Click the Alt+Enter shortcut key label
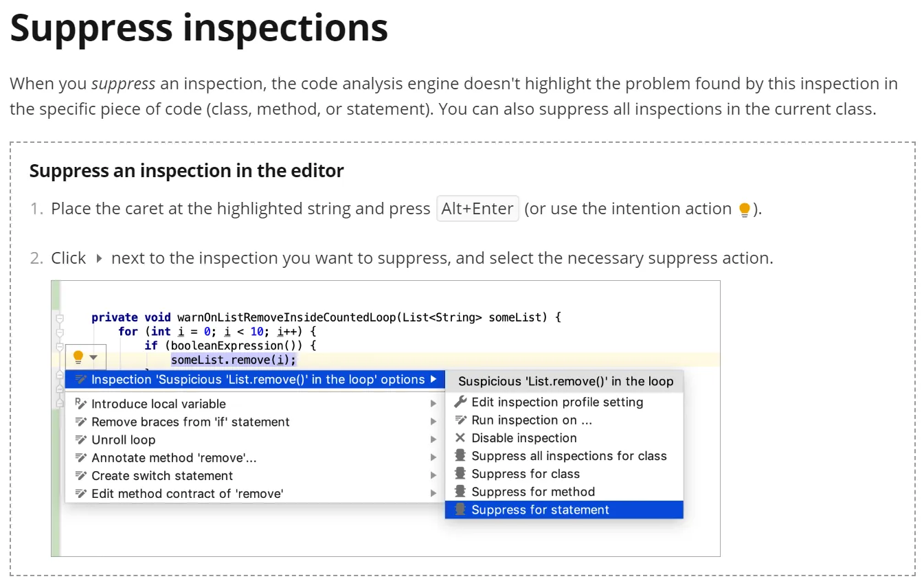This screenshot has height=581, width=924. tap(477, 209)
